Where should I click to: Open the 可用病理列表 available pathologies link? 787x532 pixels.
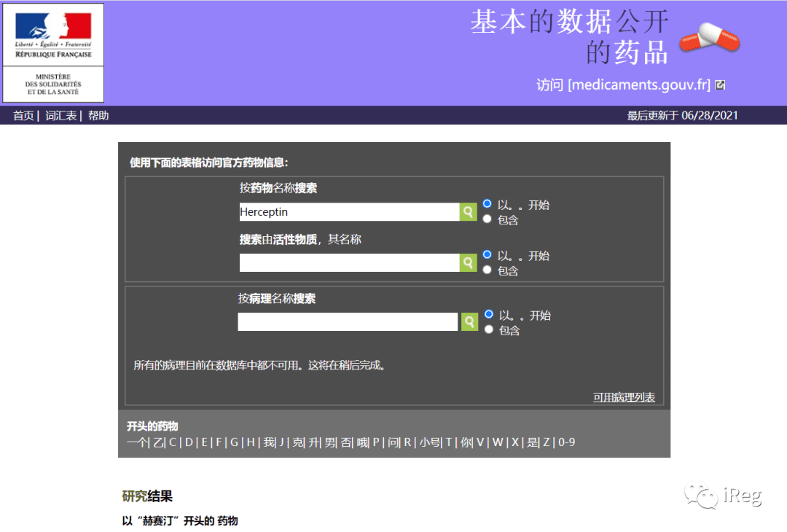coord(624,397)
